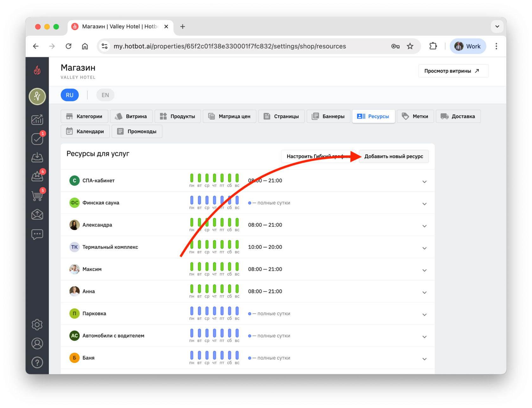Screen dimensions: 532x408
Task: Open the user account sidebar icon
Action: pos(37,343)
